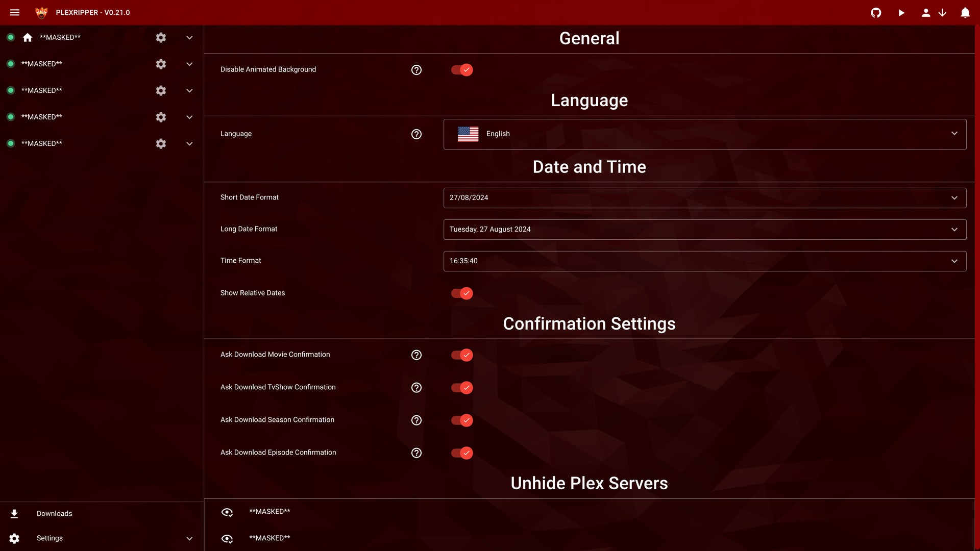The height and width of the screenshot is (551, 980).
Task: Disable the Show Relative Dates toggle
Action: click(x=462, y=293)
